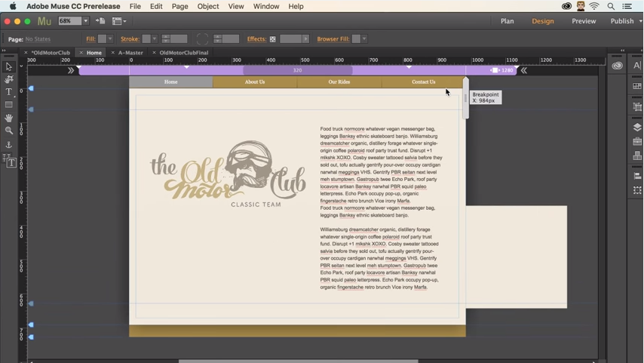
Task: Select the Rectangle tool
Action: 9,105
